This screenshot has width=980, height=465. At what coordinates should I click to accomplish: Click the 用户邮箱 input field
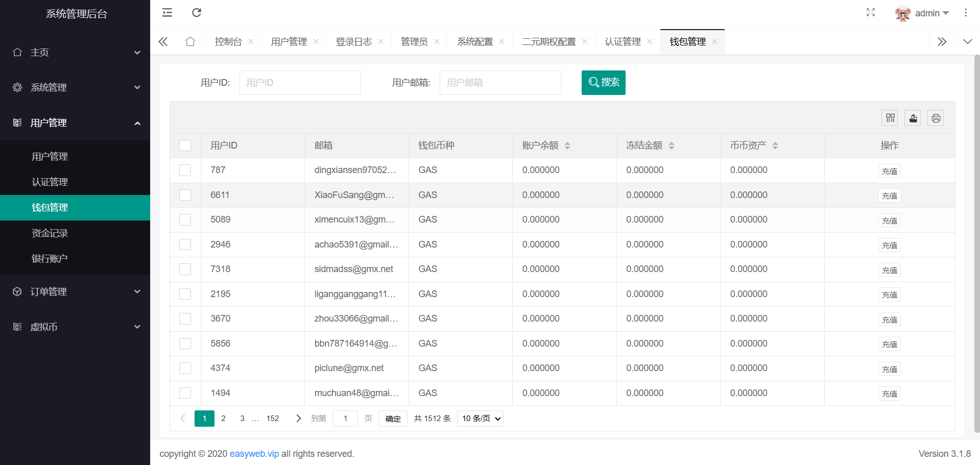pyautogui.click(x=500, y=83)
